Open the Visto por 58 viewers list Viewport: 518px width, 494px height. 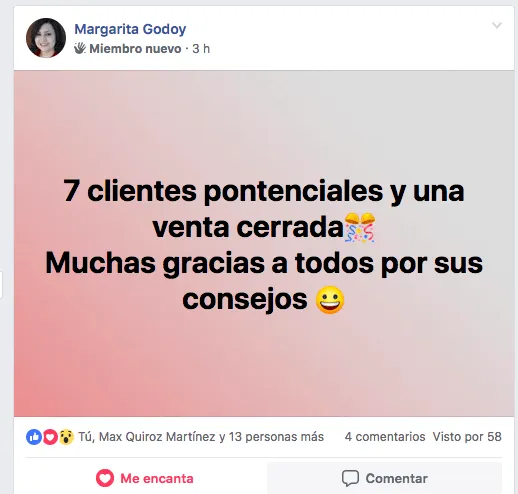coord(467,437)
